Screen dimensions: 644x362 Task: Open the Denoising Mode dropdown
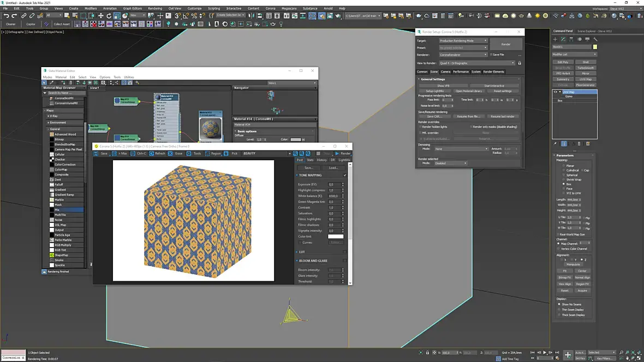pyautogui.click(x=461, y=149)
